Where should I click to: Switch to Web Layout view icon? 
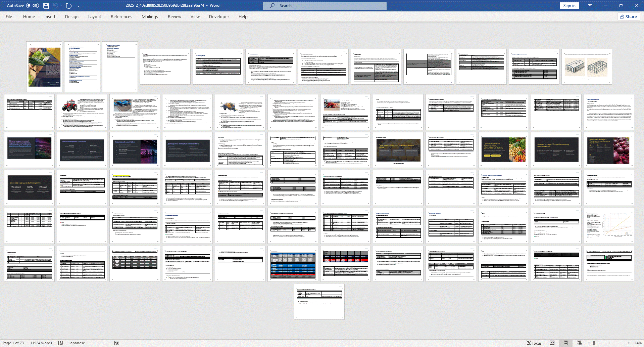pyautogui.click(x=579, y=343)
